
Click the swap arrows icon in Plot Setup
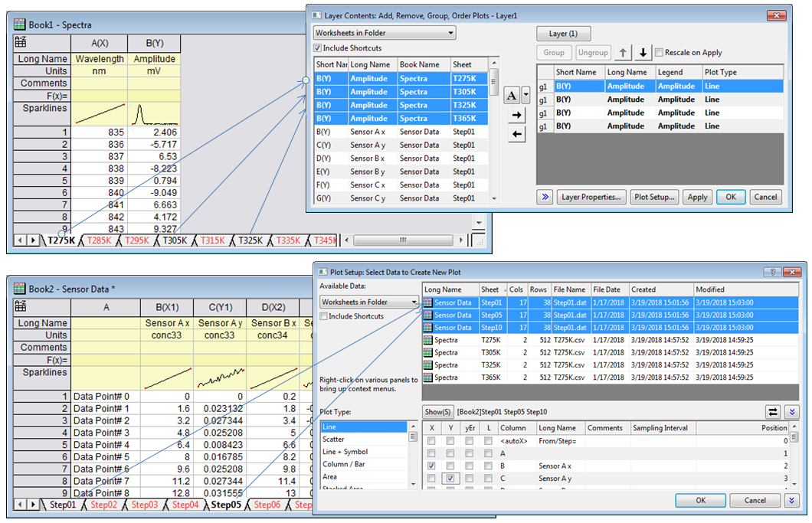pos(773,411)
